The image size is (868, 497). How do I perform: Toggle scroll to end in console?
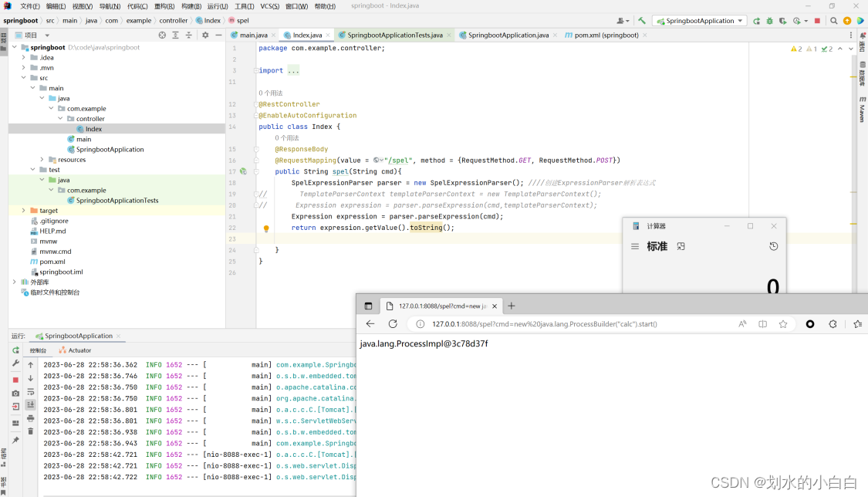[30, 404]
